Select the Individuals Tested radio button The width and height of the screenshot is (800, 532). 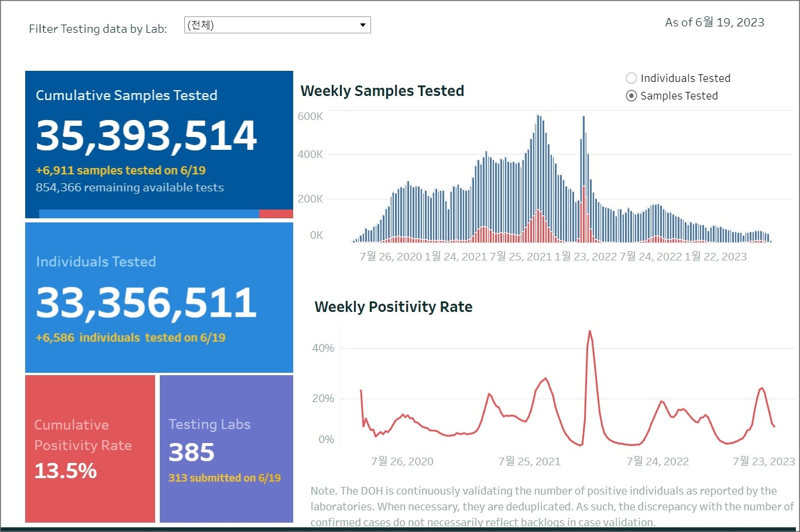[x=631, y=78]
